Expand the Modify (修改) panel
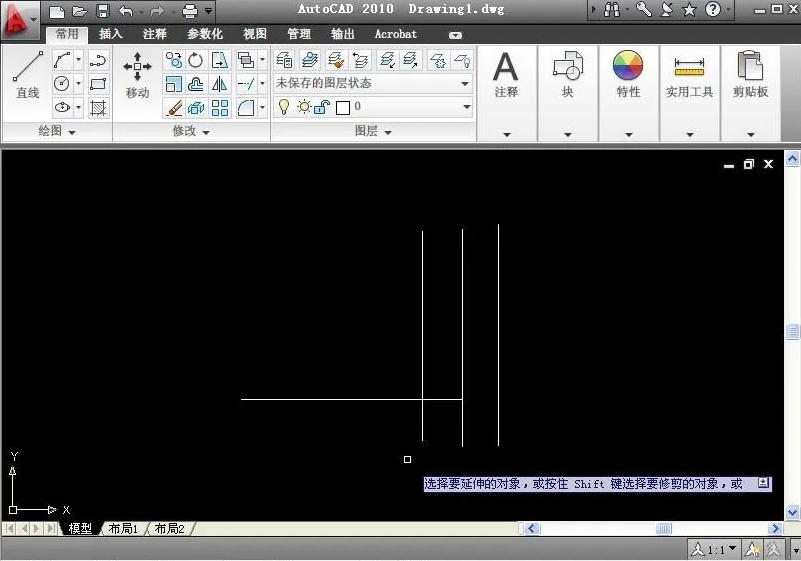801x561 pixels. 191,132
